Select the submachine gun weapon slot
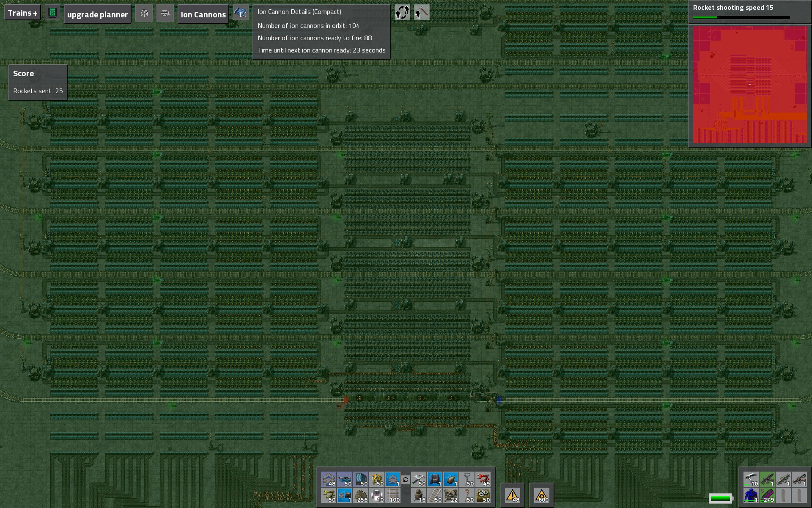Image resolution: width=812 pixels, height=508 pixels. coord(767,479)
